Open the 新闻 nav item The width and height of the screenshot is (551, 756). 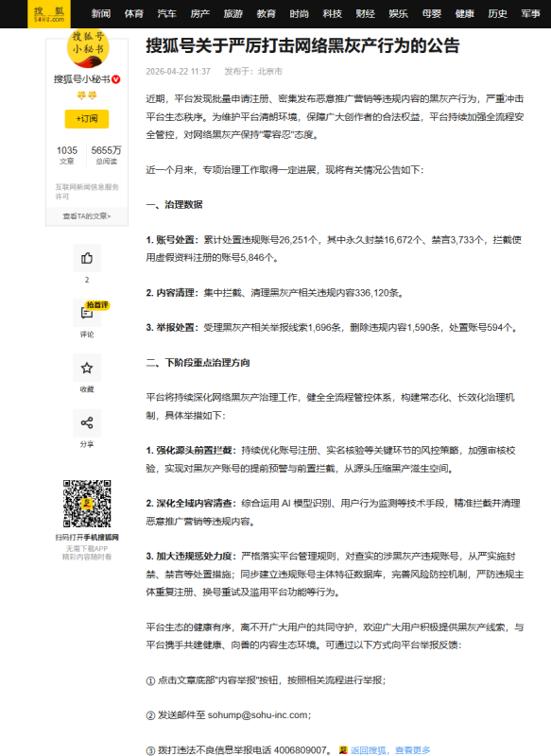[101, 14]
